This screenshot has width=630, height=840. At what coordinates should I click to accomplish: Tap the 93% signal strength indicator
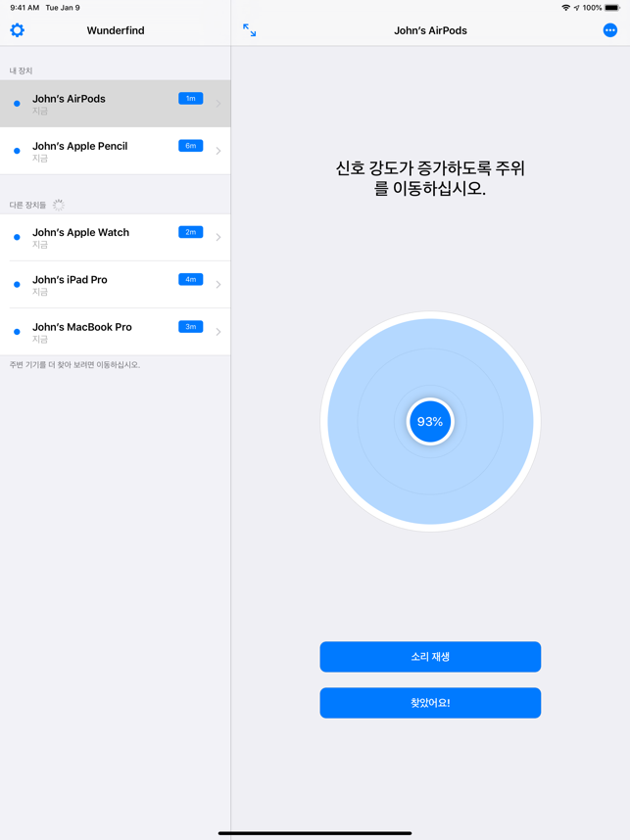tap(430, 422)
